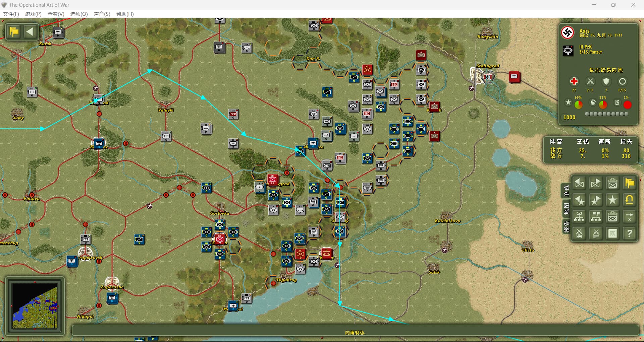644x342 pixels.
Task: Click the arrow with x button
Action: [630, 217]
